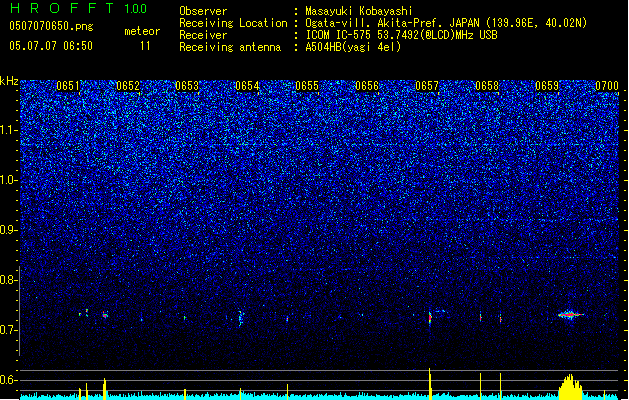Screen dimensions: 629x400
Task: Click the 0656 time marker
Action: coord(367,86)
